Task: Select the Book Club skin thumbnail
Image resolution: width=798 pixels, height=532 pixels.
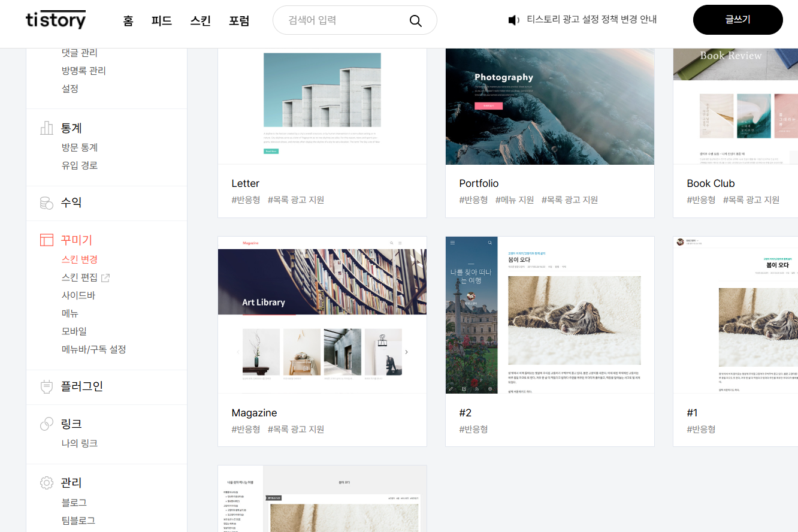Action: (x=736, y=106)
